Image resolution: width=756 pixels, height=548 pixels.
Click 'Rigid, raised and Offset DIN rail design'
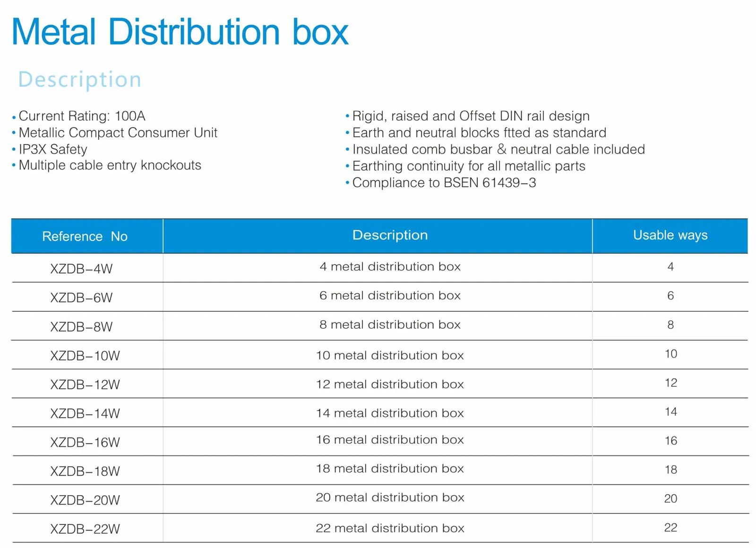tap(471, 116)
